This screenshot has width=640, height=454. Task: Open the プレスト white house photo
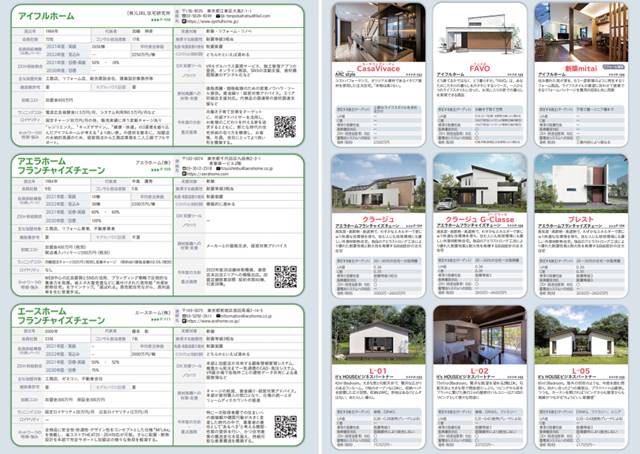tap(581, 183)
